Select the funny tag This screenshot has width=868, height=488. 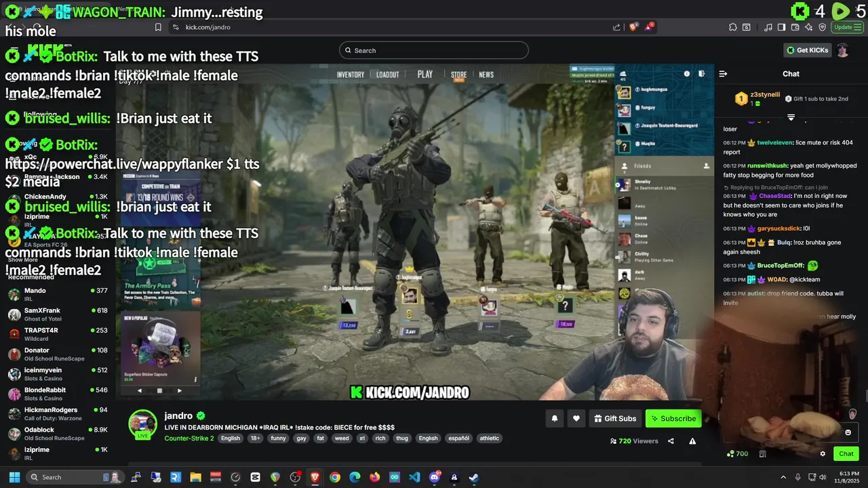pos(279,438)
